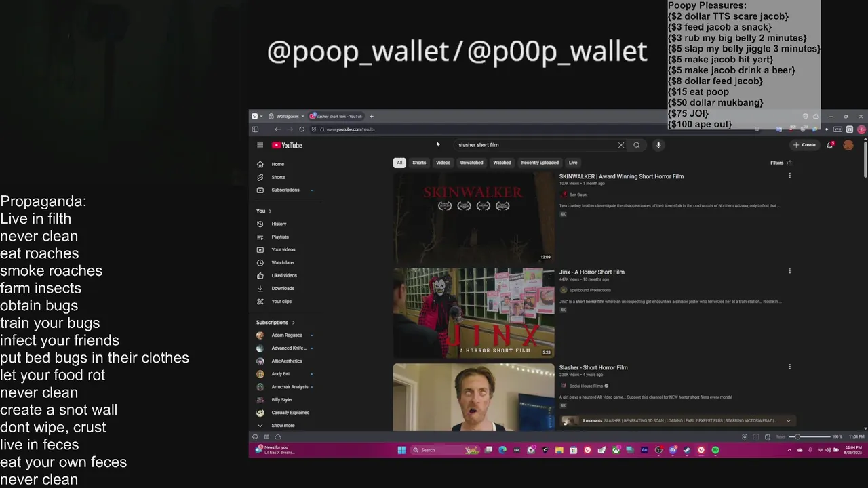This screenshot has height=488, width=868.
Task: Switch to slasher short film tab
Action: [x=337, y=116]
